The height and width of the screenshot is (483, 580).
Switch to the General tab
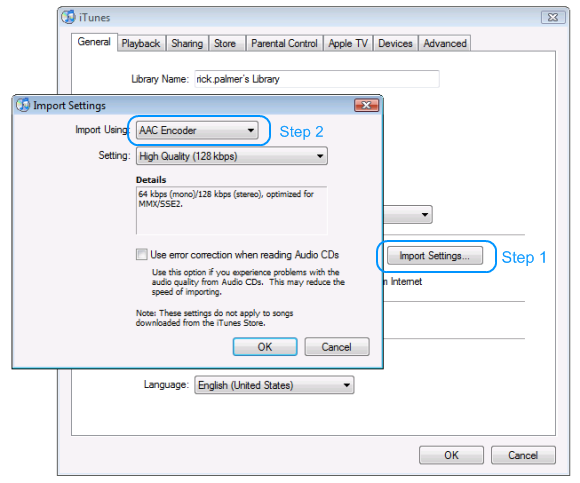(94, 42)
